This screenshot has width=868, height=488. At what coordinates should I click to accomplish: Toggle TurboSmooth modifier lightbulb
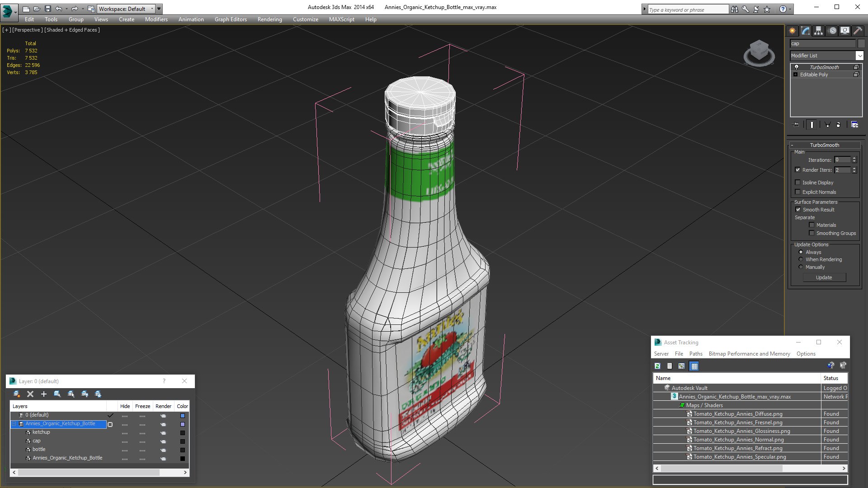797,67
